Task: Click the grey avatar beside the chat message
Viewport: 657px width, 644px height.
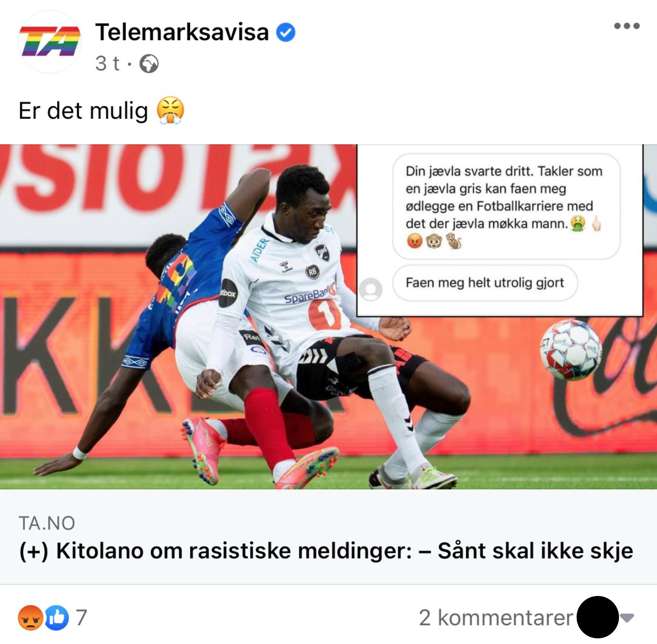Action: 371,290
